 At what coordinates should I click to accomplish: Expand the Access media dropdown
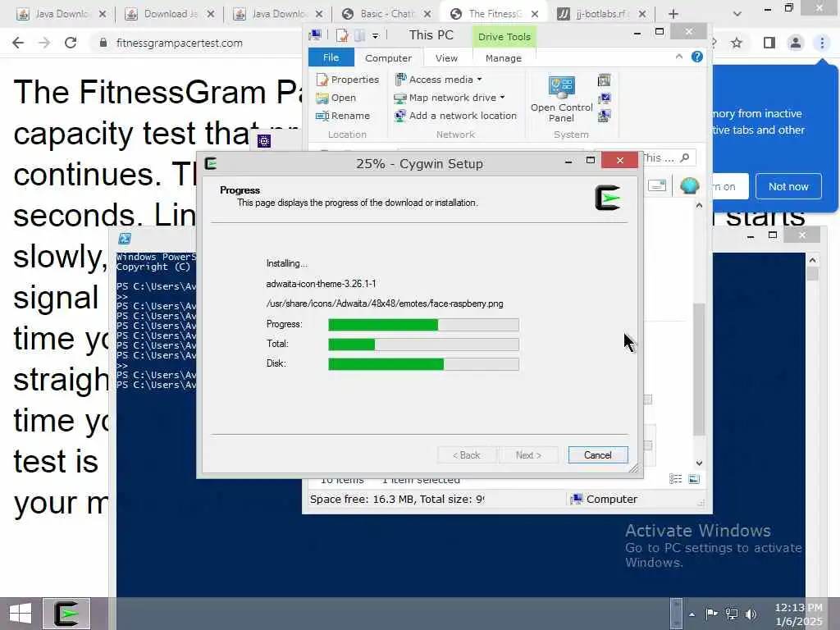tap(439, 80)
